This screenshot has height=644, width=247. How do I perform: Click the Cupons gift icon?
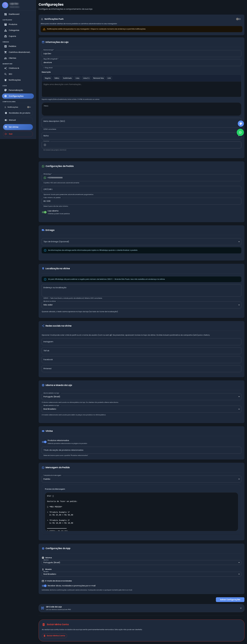pos(6,36)
